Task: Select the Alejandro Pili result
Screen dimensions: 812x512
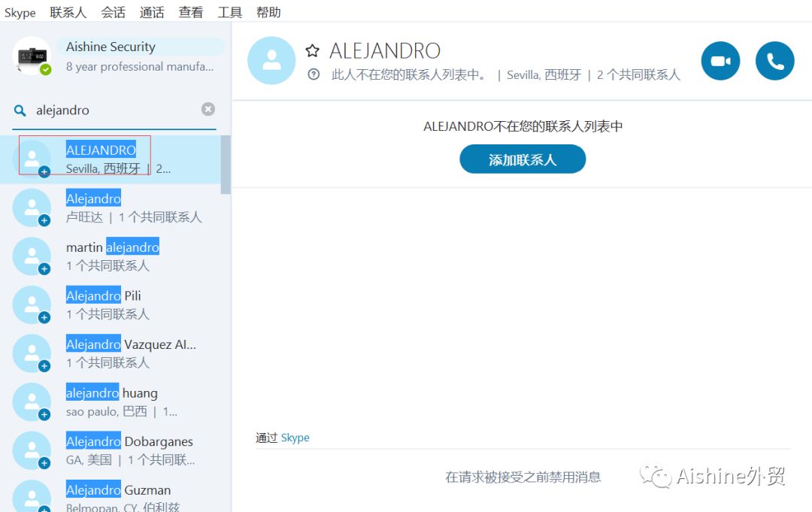Action: [111, 305]
